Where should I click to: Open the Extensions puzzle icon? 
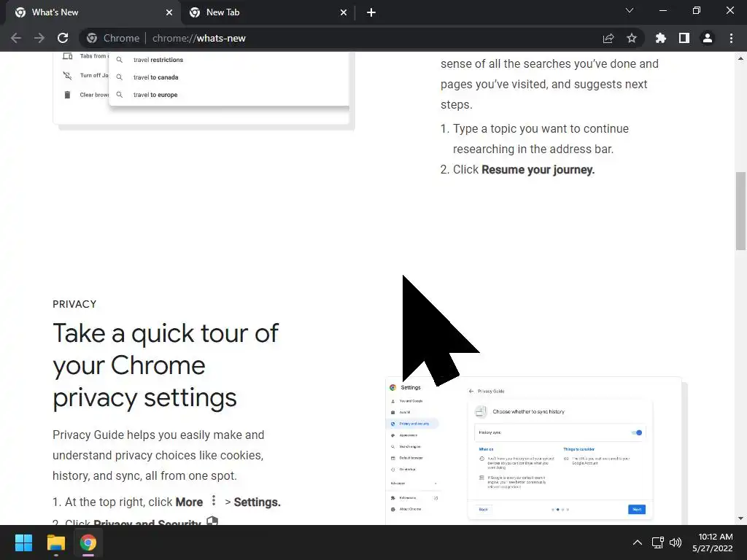pyautogui.click(x=661, y=38)
